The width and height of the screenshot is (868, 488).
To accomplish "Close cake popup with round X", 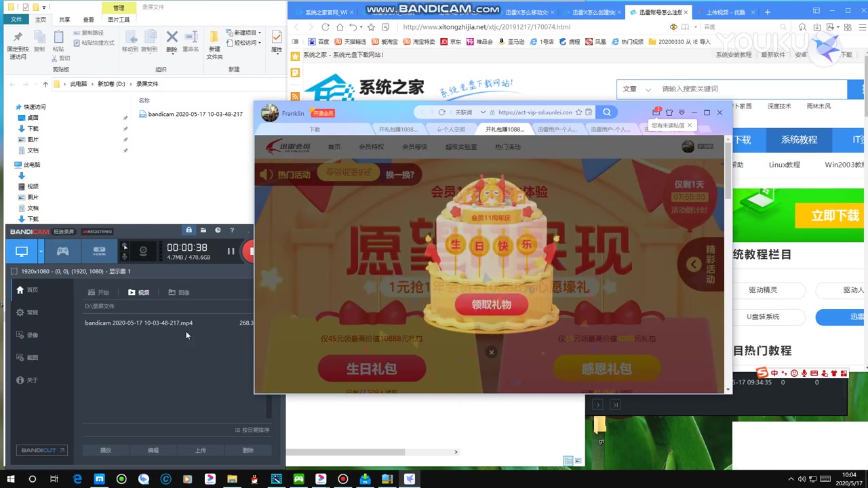I will tap(492, 352).
